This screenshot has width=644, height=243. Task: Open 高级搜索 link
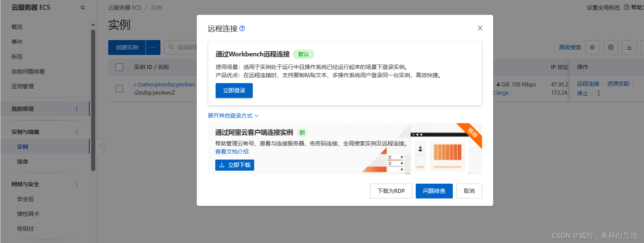point(570,47)
